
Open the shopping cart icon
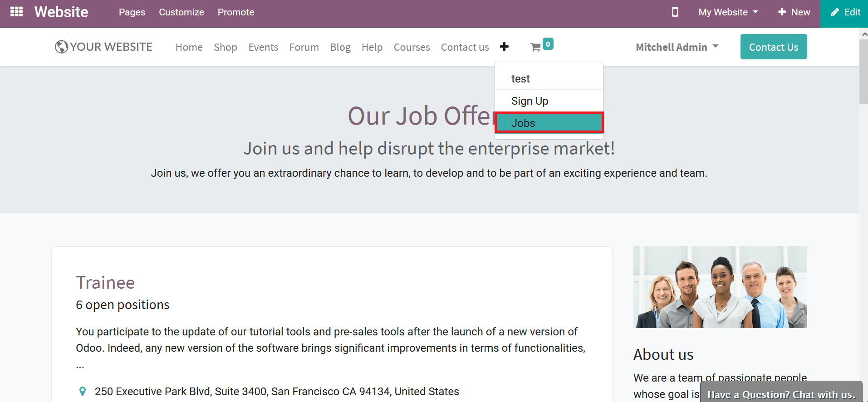point(536,47)
